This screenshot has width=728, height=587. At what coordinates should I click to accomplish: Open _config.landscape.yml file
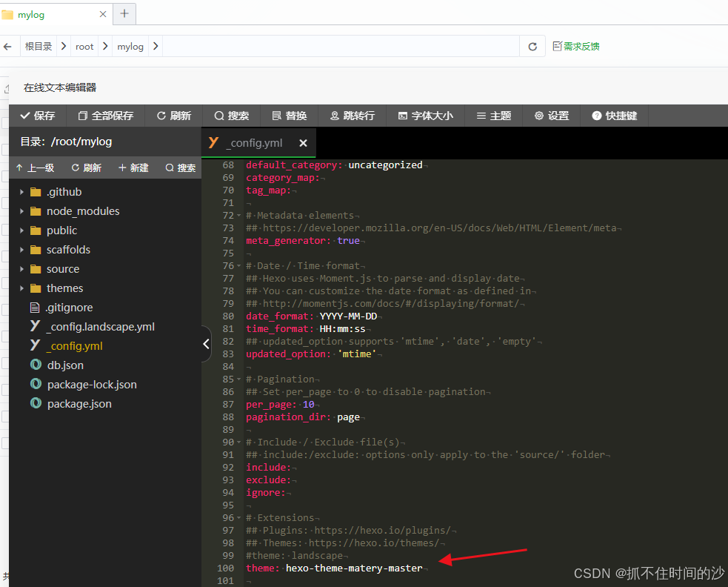click(x=100, y=327)
